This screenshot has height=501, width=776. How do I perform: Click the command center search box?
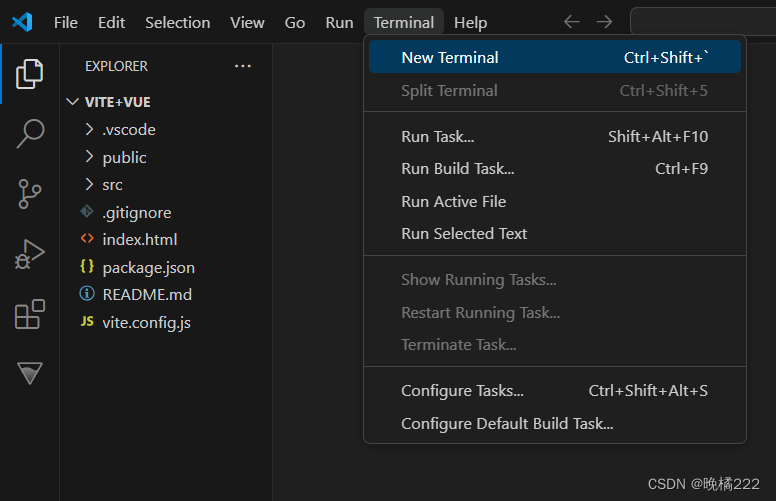tap(702, 22)
